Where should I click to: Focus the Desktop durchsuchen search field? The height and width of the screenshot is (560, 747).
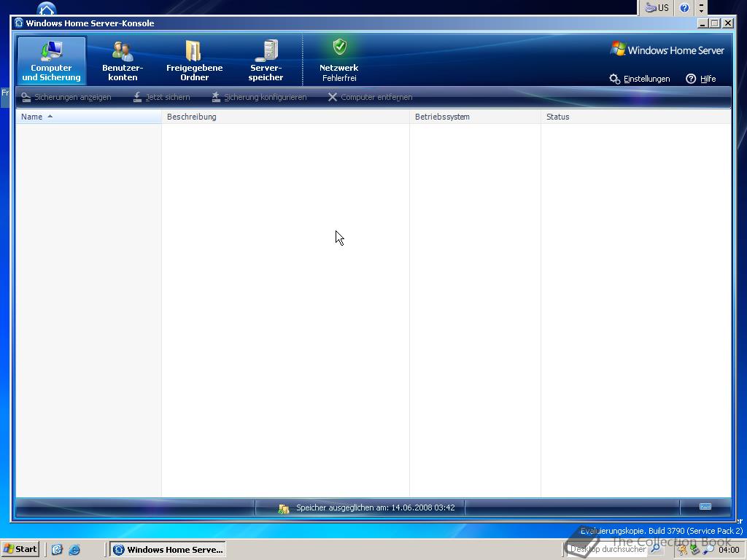(x=608, y=549)
